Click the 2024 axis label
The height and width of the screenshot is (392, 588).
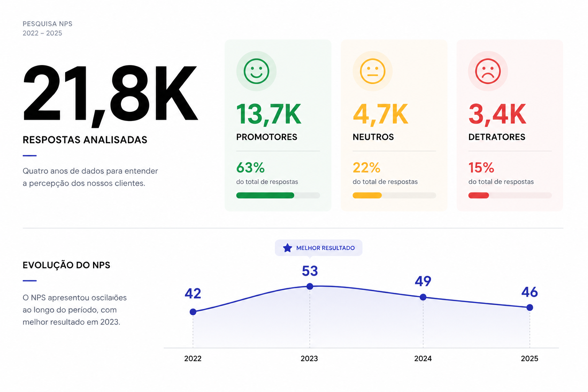coord(423,359)
